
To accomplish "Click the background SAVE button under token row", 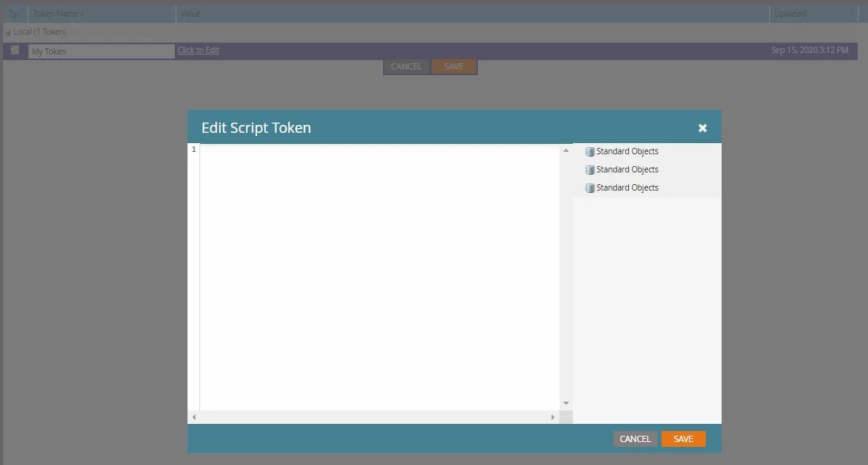I will [454, 66].
